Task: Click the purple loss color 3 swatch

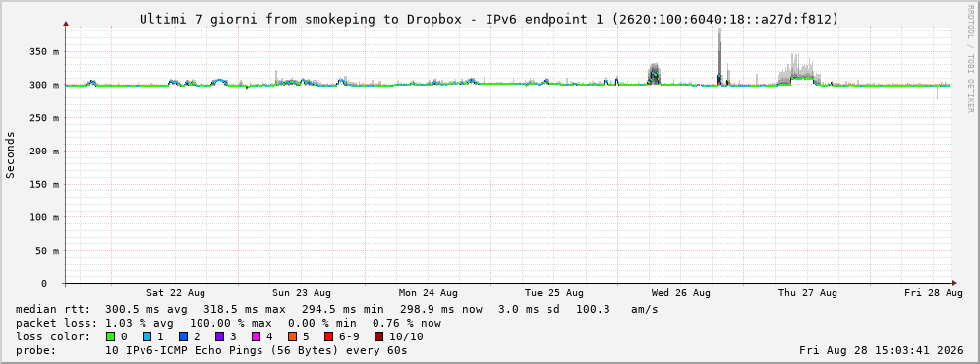Action: (219, 337)
